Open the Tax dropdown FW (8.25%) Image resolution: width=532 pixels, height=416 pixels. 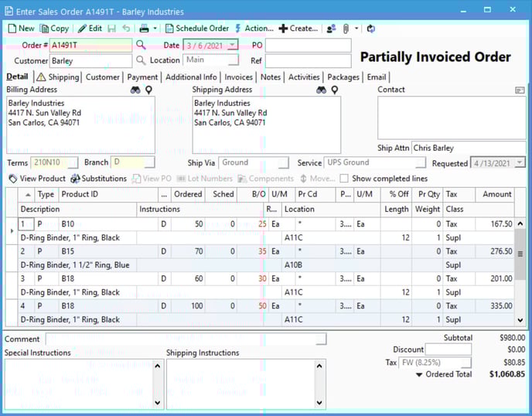coord(466,363)
